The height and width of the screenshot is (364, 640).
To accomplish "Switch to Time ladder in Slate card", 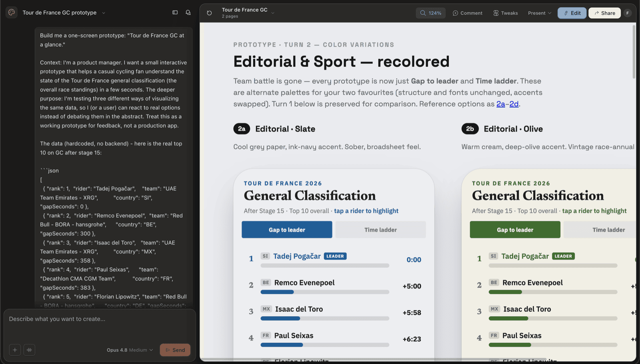I will coord(380,230).
